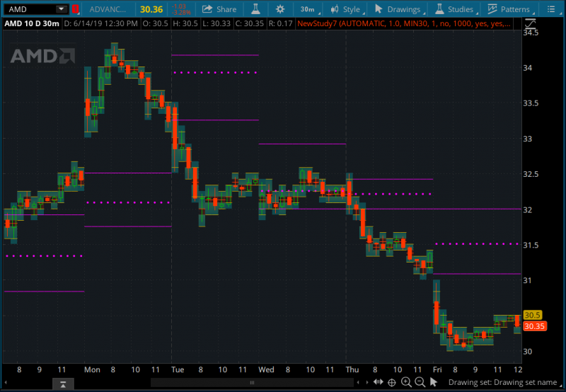566x392 pixels.
Task: Click the red indicator next to symbol box
Action: tap(75, 9)
